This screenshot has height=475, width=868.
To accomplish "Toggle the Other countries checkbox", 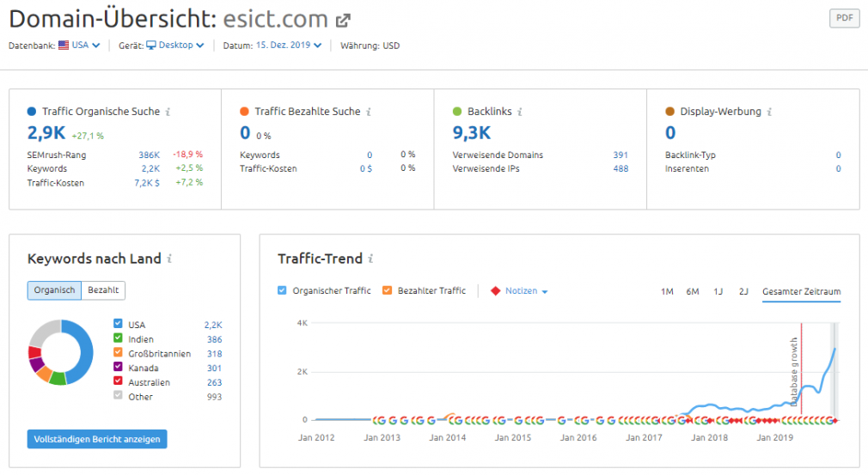I will point(118,395).
